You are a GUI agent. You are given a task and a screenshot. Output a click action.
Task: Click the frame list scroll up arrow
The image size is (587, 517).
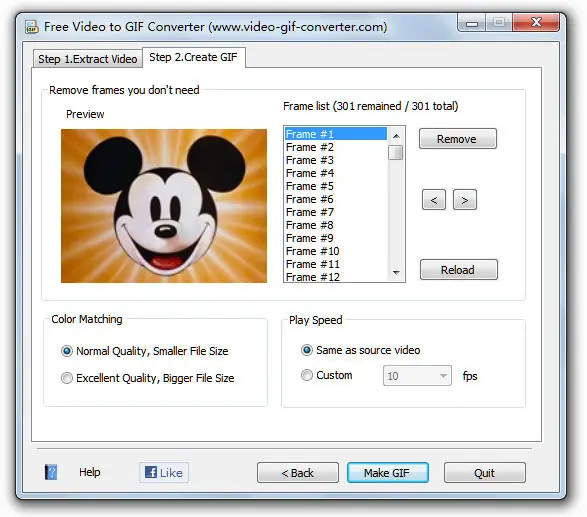(x=396, y=136)
